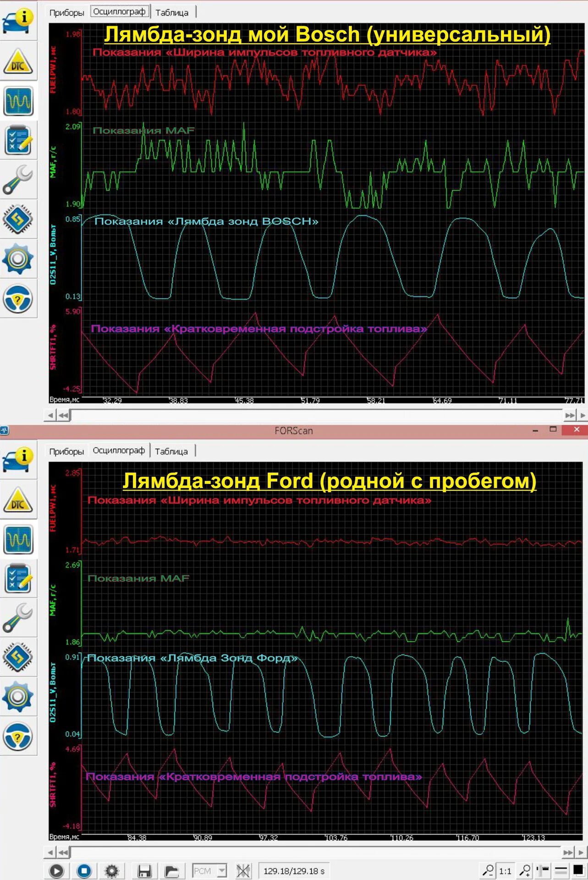Open the PCM module dropdown
Viewport: 588px width, 880px height.
(x=209, y=870)
